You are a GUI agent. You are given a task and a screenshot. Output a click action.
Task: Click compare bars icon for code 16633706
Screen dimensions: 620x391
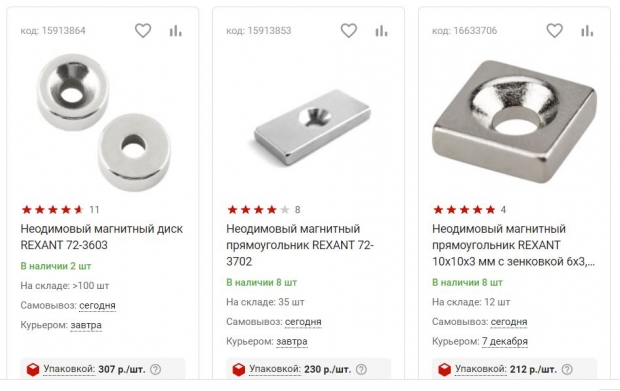tap(587, 31)
